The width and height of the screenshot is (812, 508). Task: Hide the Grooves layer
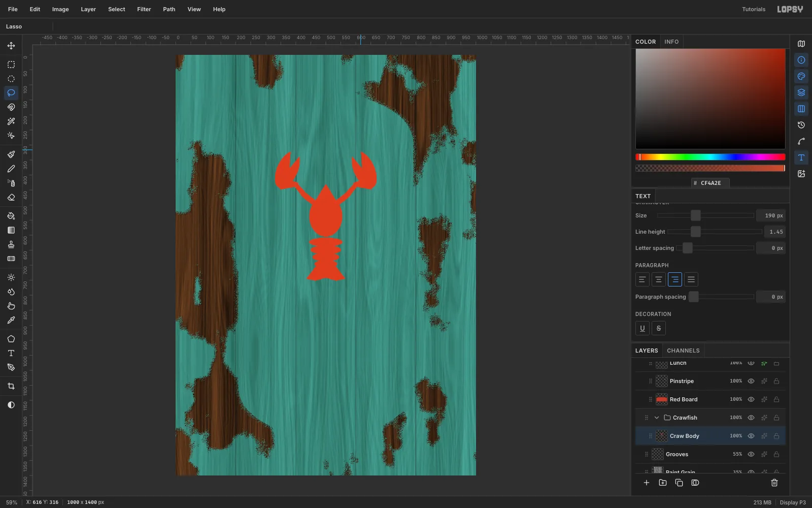point(751,454)
